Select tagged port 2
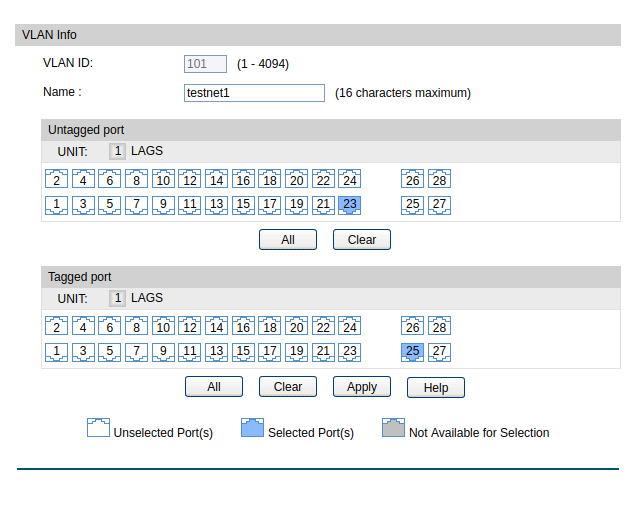Image resolution: width=638 pixels, height=508 pixels. 56,326
